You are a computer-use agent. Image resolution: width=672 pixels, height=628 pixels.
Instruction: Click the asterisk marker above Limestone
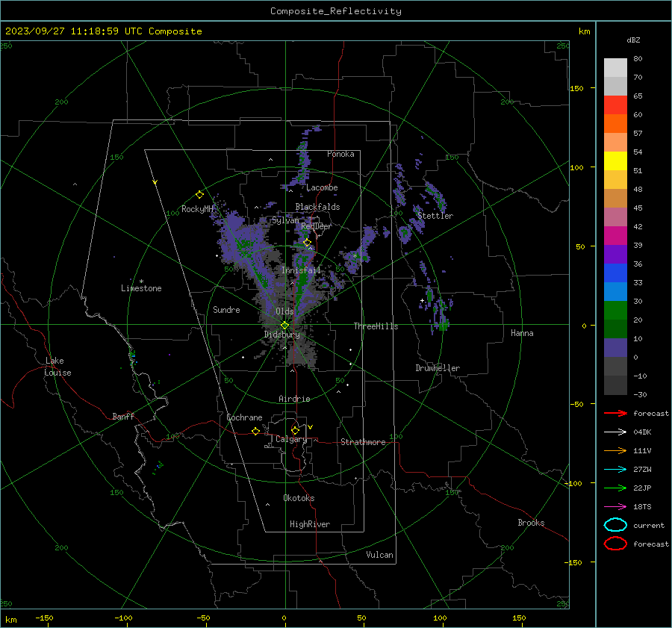tap(141, 282)
